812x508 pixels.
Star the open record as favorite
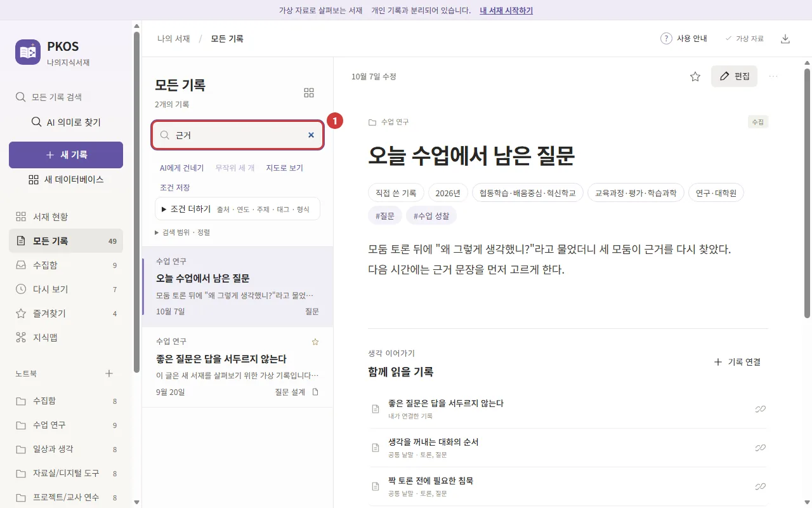point(695,76)
